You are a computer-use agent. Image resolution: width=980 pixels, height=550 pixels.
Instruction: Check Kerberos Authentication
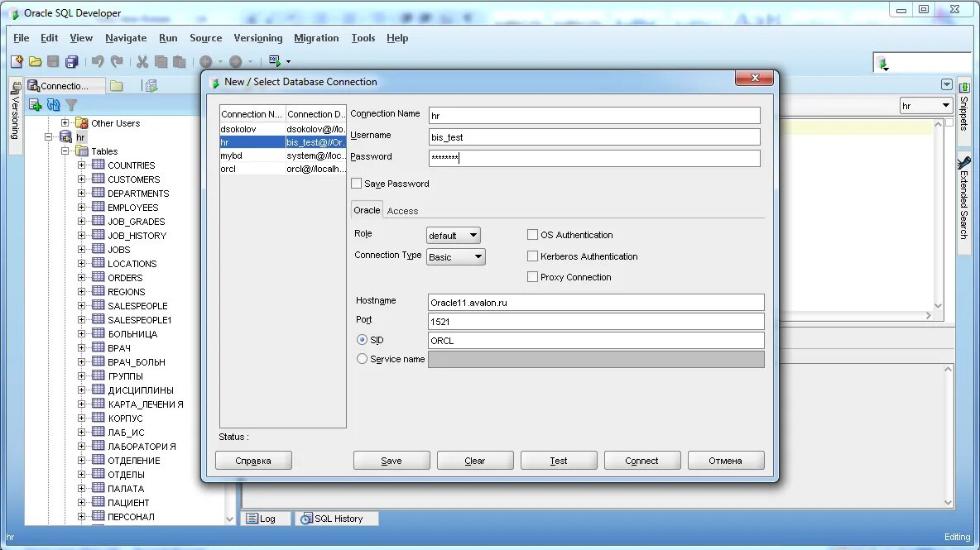click(x=532, y=256)
